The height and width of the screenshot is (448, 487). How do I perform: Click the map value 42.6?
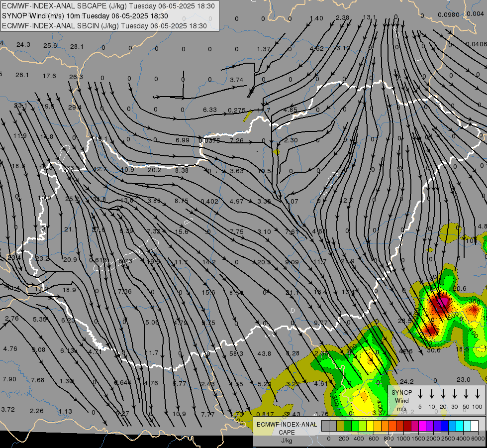405,351
